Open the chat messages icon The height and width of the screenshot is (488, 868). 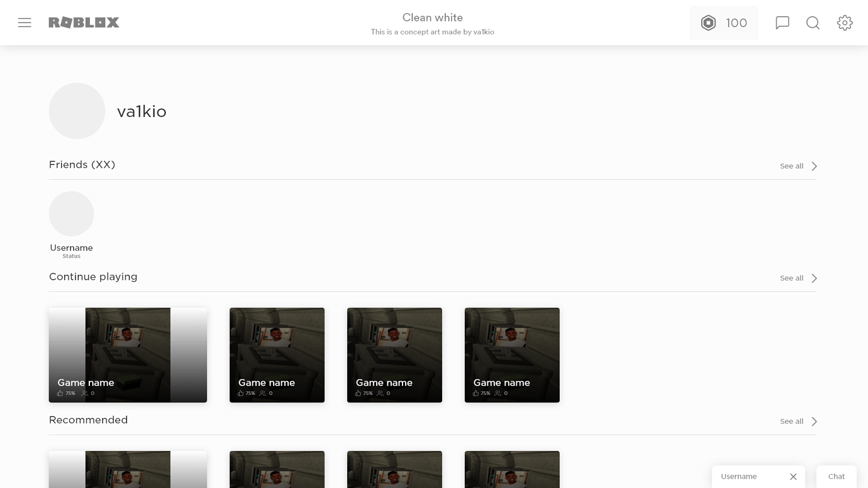click(x=782, y=23)
